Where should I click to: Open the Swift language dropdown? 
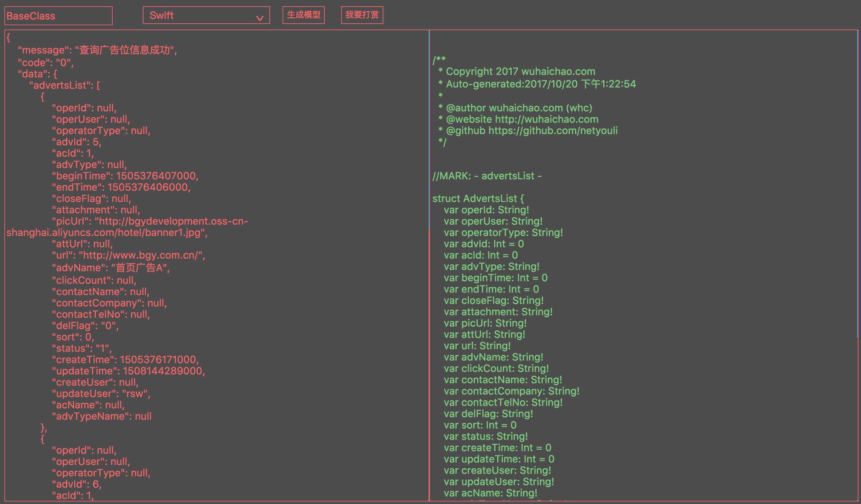coord(206,15)
